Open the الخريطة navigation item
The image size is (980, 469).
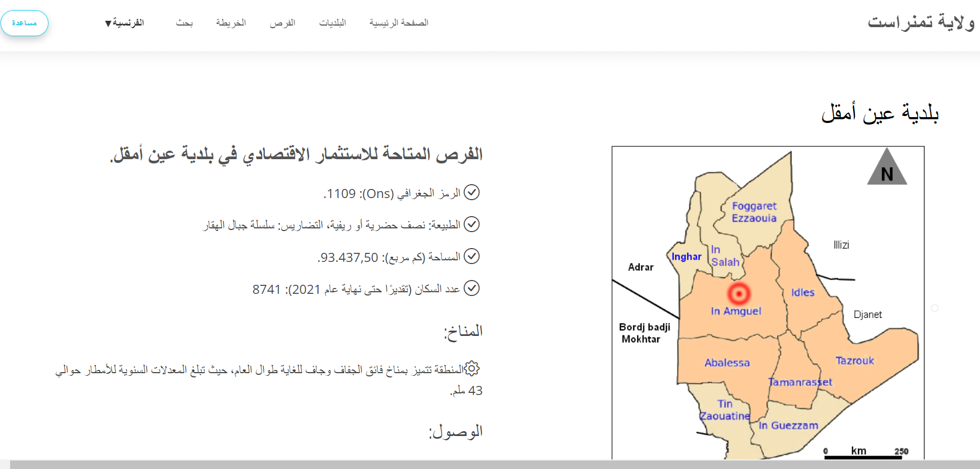(x=231, y=23)
